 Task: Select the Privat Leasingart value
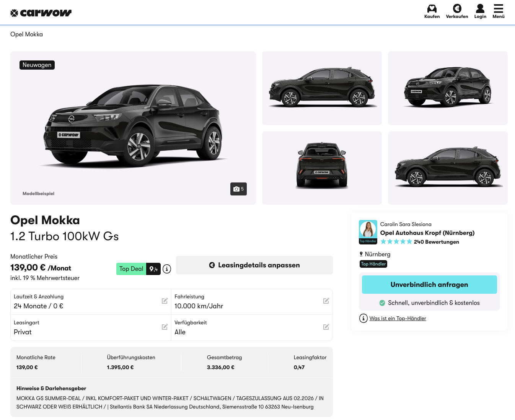pos(23,332)
